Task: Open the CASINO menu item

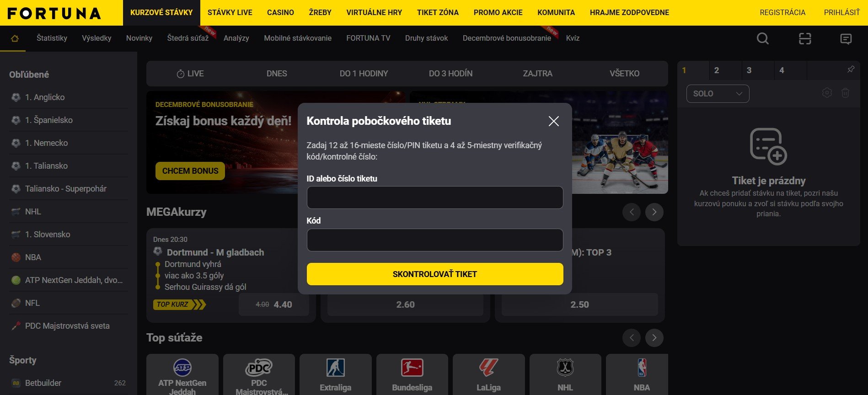Action: (280, 13)
